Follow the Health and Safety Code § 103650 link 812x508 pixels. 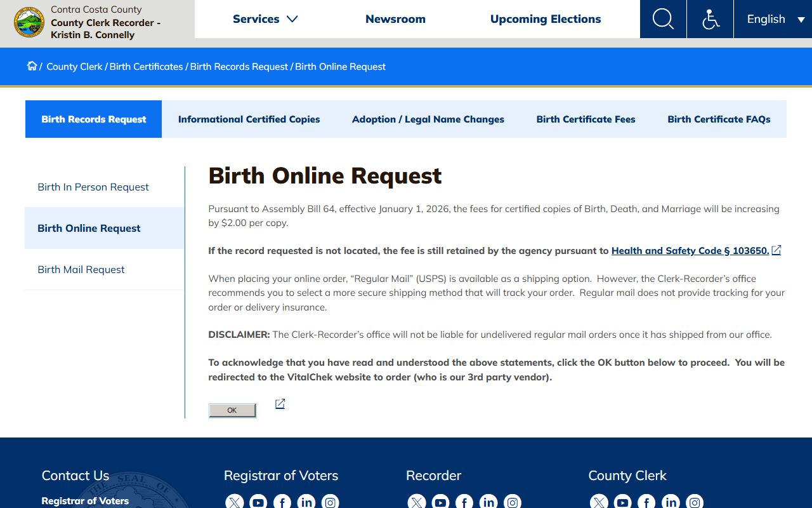[690, 250]
